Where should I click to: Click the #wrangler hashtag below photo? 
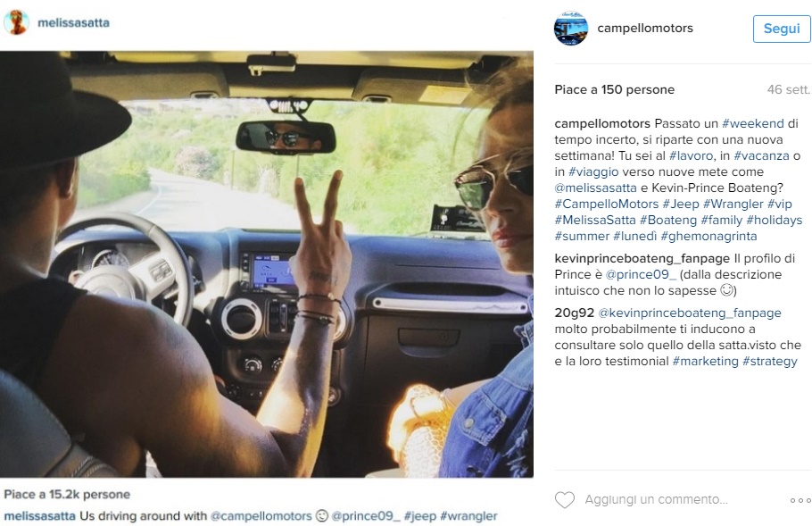point(468,516)
